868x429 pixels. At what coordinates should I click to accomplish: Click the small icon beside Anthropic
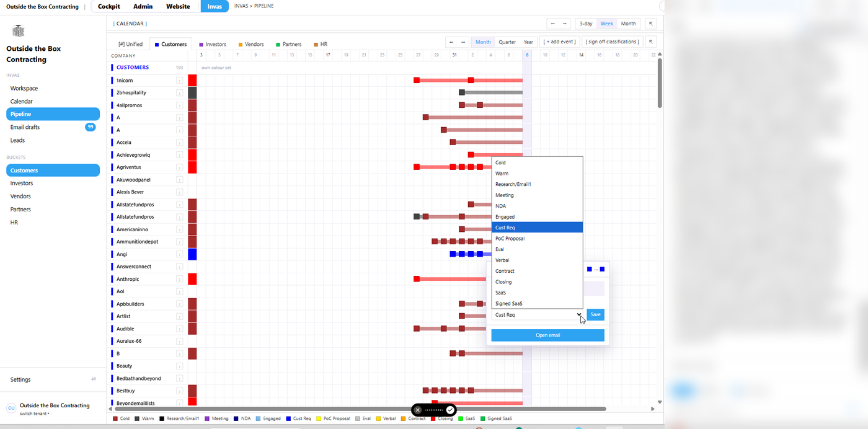pos(179,279)
